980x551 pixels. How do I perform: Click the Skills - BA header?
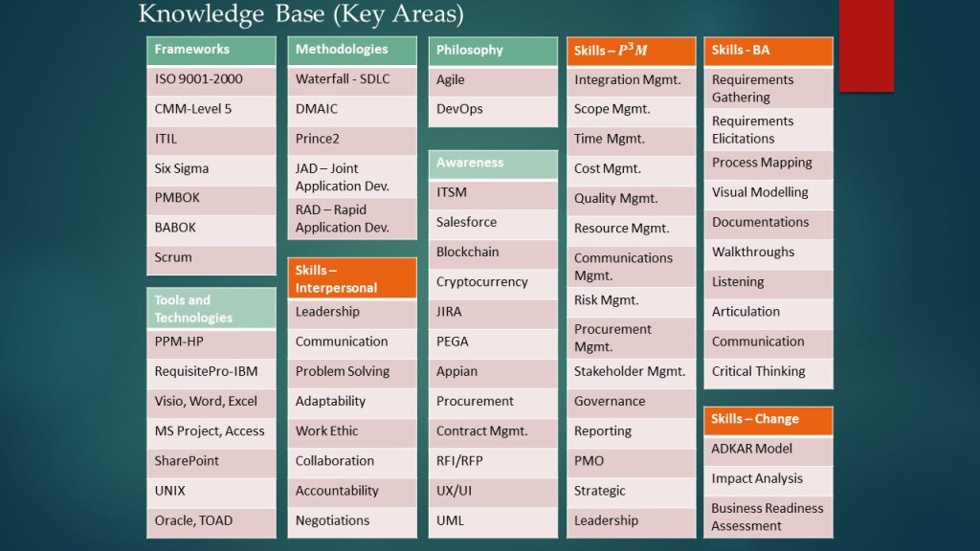coord(768,51)
